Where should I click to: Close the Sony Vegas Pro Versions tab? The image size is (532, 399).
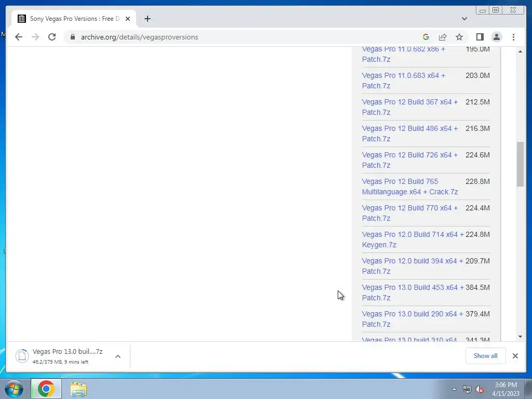(128, 19)
